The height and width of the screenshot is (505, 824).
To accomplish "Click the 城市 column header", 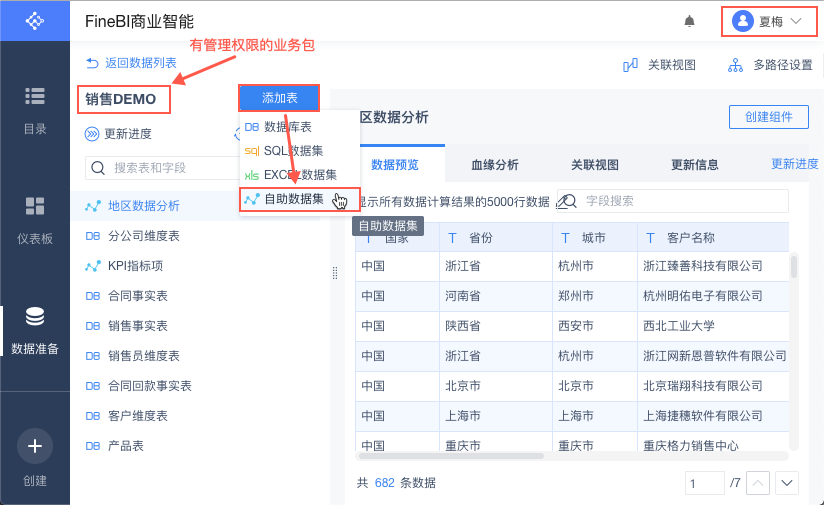I will (x=595, y=238).
